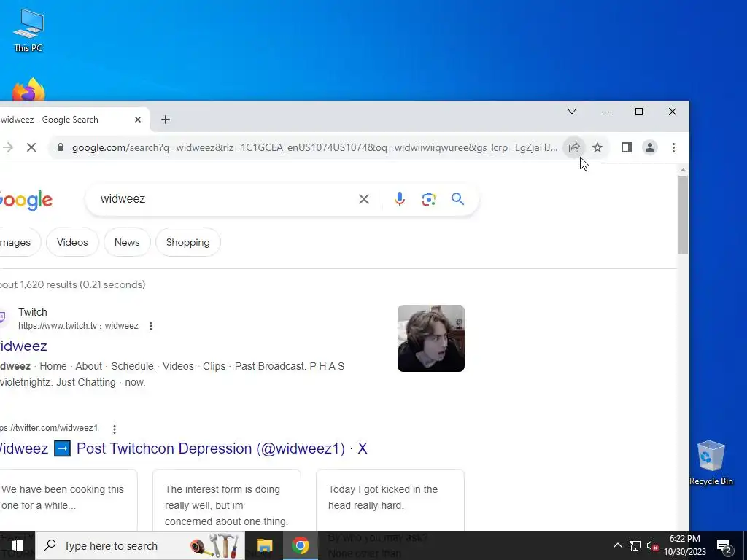Click the scrollbar up arrow
Viewport: 747px width, 560px height.
(683, 170)
